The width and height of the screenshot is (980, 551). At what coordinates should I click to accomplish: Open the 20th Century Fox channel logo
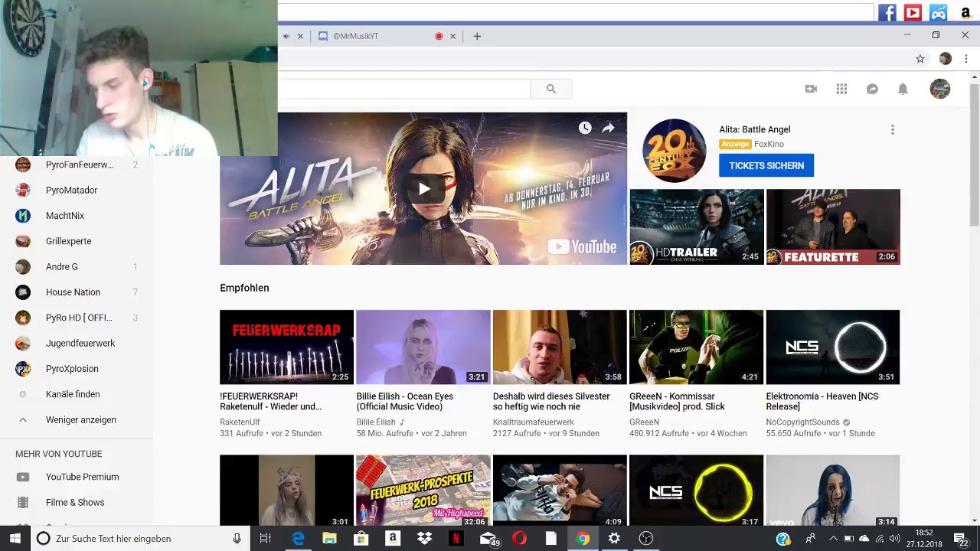coord(674,151)
